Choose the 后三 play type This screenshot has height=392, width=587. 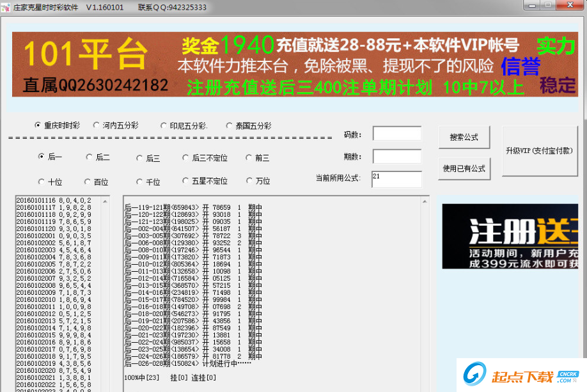tap(148, 158)
